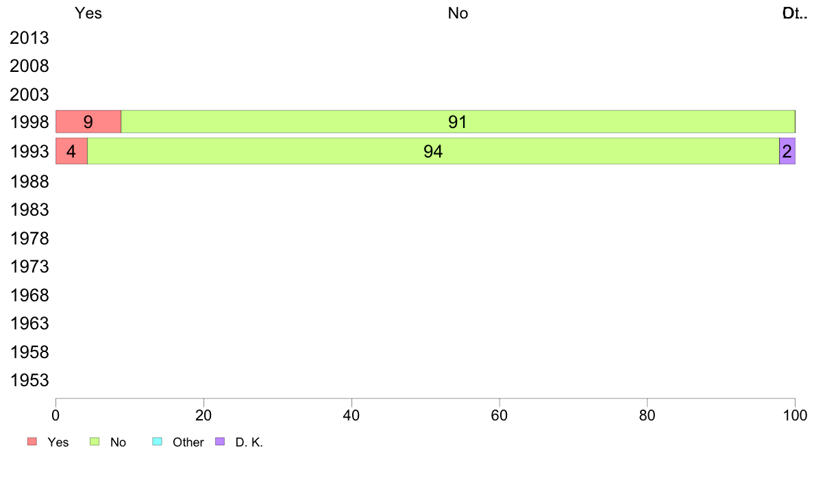Click the Yes column header at top
Viewport: 814px width, 504px height.
click(88, 13)
